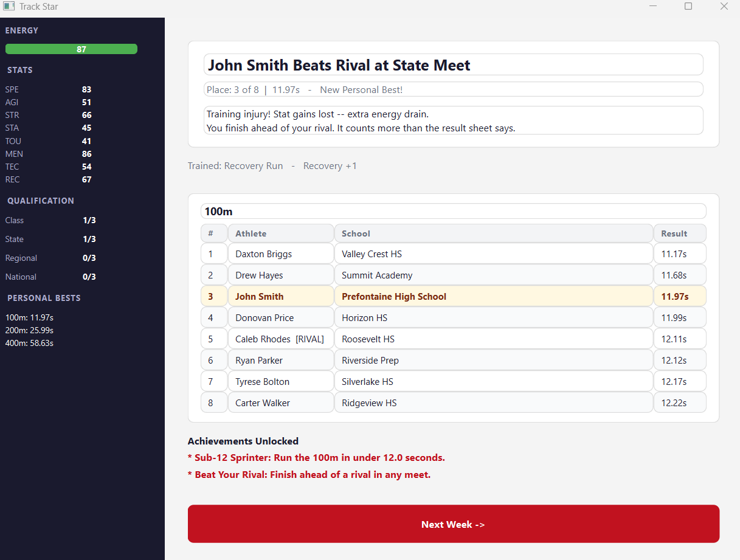Image resolution: width=740 pixels, height=560 pixels.
Task: Click the TEC stat label
Action: [12, 167]
